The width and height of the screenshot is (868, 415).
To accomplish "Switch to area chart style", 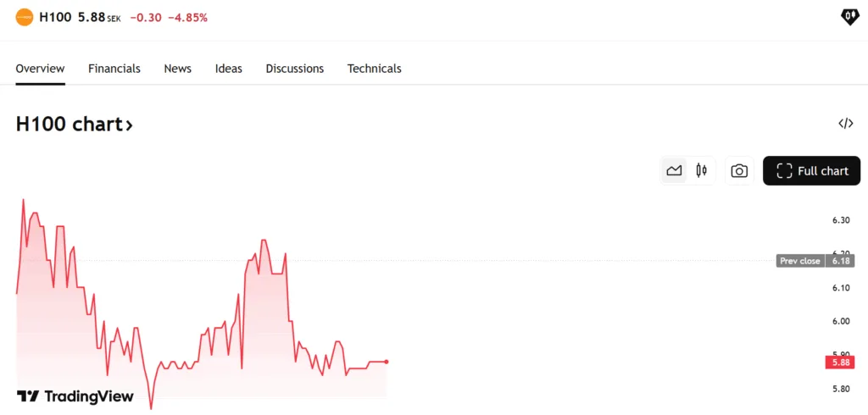I will pyautogui.click(x=674, y=171).
